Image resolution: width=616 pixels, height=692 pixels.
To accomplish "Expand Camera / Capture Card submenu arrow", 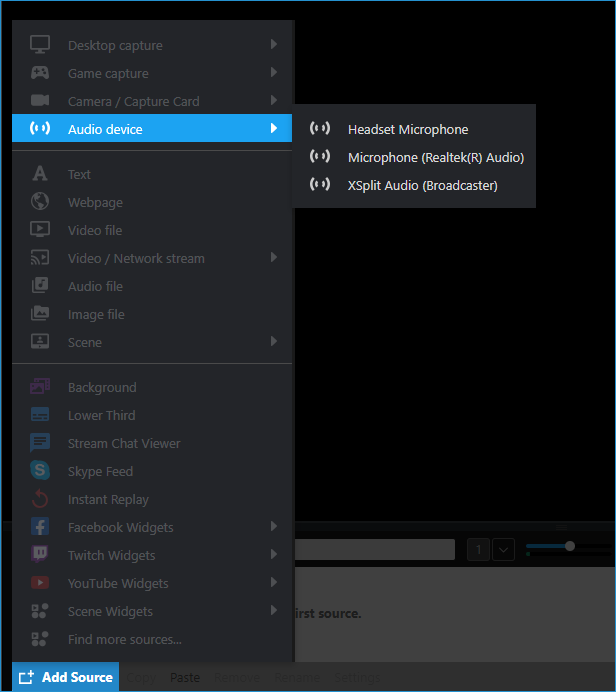I will (274, 100).
